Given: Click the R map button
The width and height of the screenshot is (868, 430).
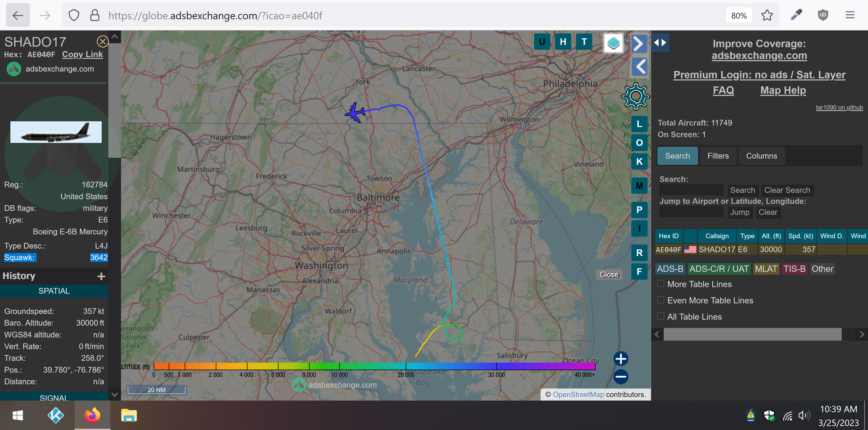Looking at the screenshot, I should 639,253.
